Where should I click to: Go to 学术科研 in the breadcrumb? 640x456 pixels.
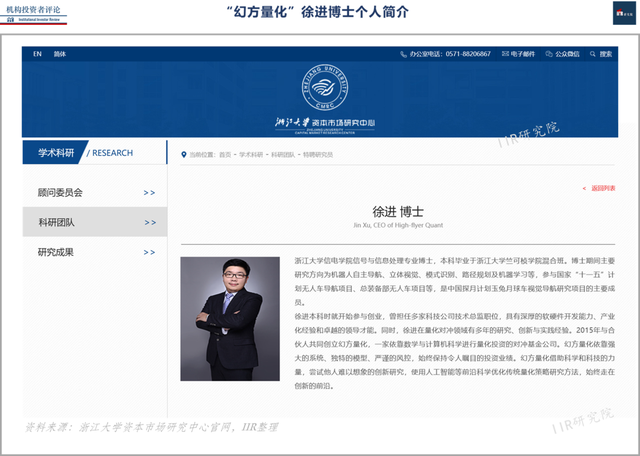(x=251, y=155)
